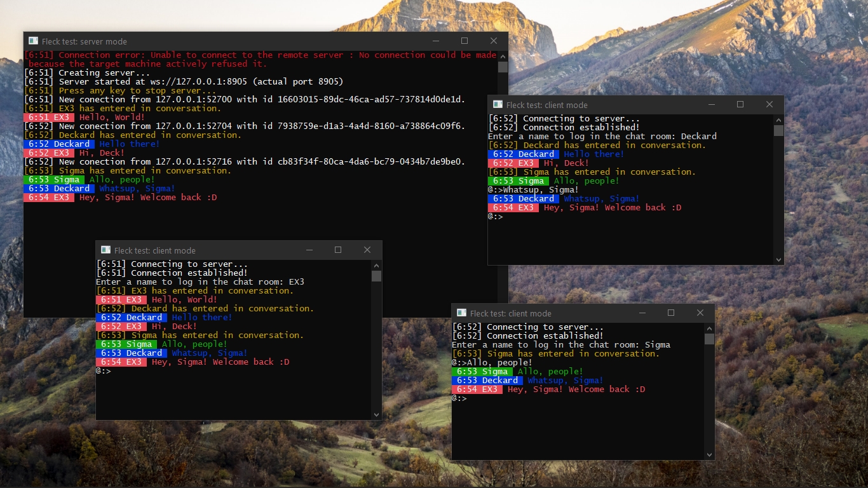This screenshot has height=488, width=868.
Task: Click the server line with port 52704
Action: 245,126
